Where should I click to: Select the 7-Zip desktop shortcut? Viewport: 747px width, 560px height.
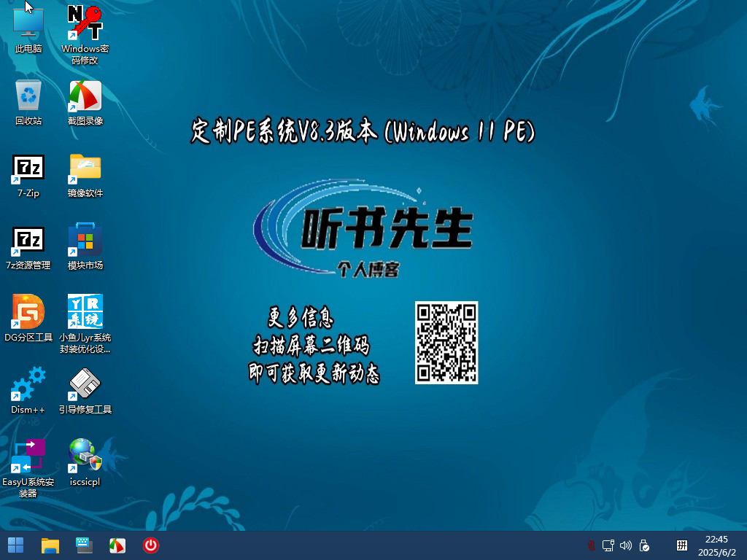coord(28,175)
